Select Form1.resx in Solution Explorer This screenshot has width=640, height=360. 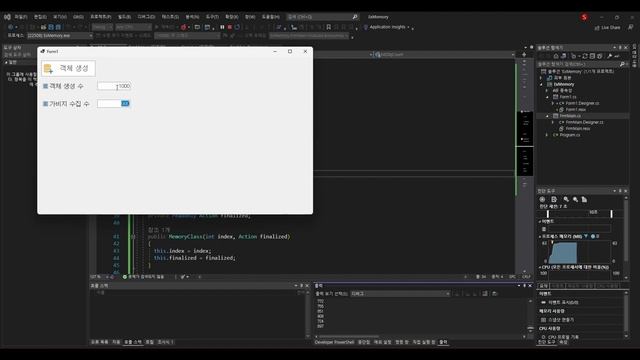(x=575, y=110)
